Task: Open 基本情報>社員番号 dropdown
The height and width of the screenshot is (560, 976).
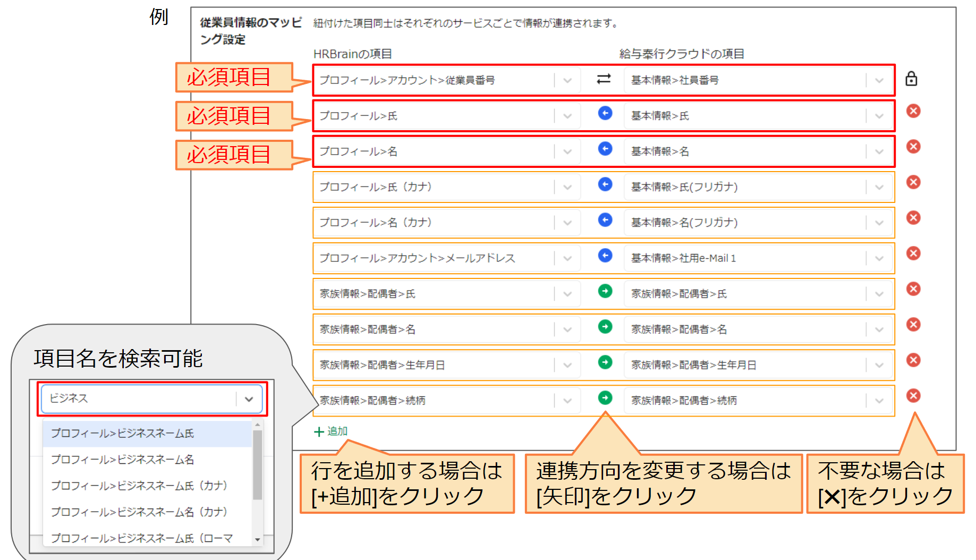Action: [x=758, y=80]
